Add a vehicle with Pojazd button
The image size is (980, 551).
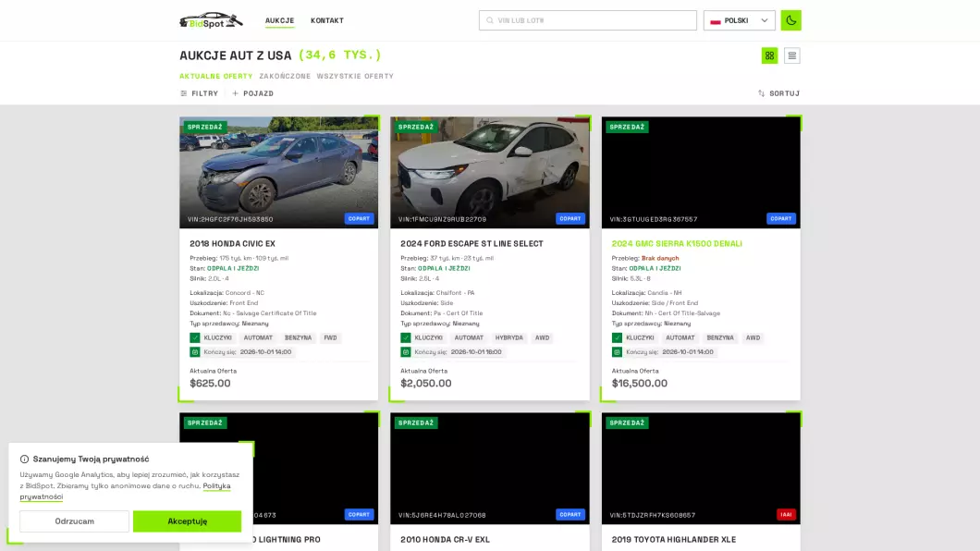pyautogui.click(x=253, y=93)
